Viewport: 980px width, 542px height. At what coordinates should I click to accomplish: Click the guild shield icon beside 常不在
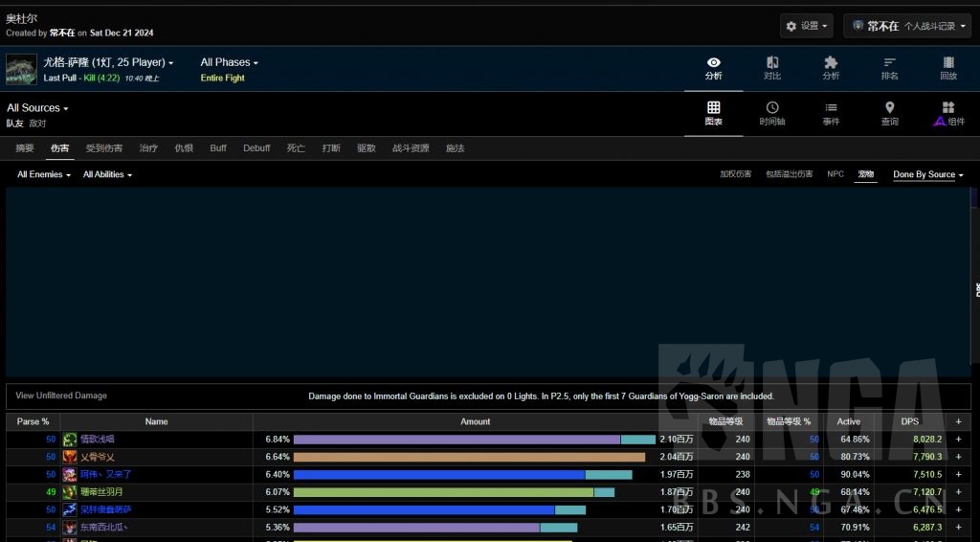pos(858,26)
